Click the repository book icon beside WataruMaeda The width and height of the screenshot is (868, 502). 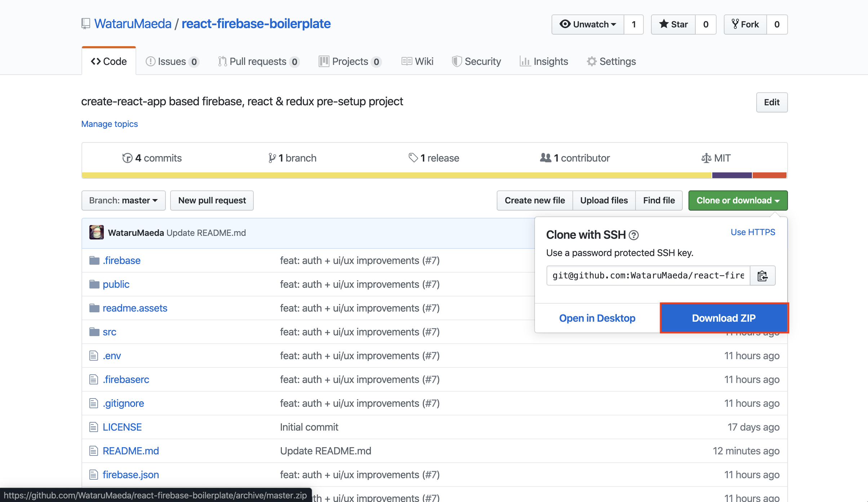point(85,24)
